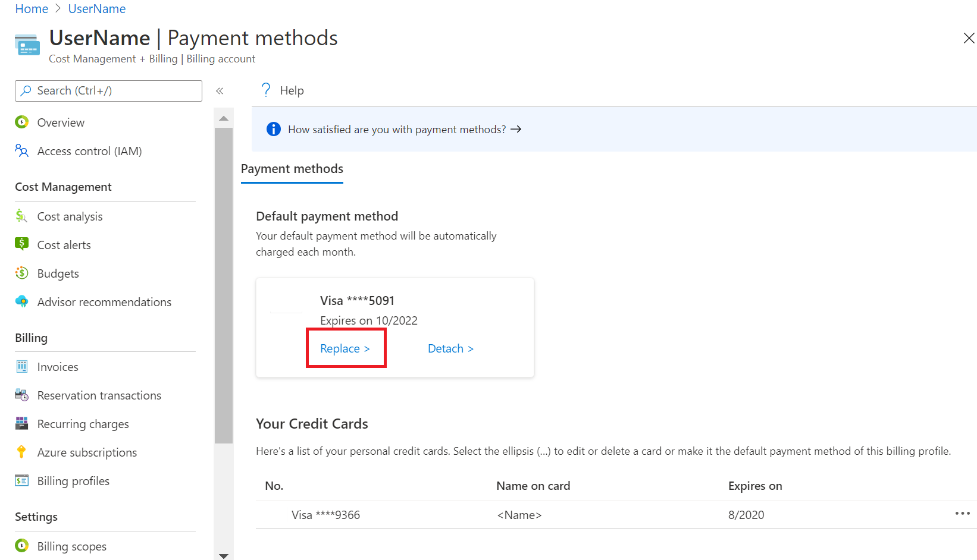977x560 pixels.
Task: Click the Access control (IAM) people icon
Action: pos(21,151)
